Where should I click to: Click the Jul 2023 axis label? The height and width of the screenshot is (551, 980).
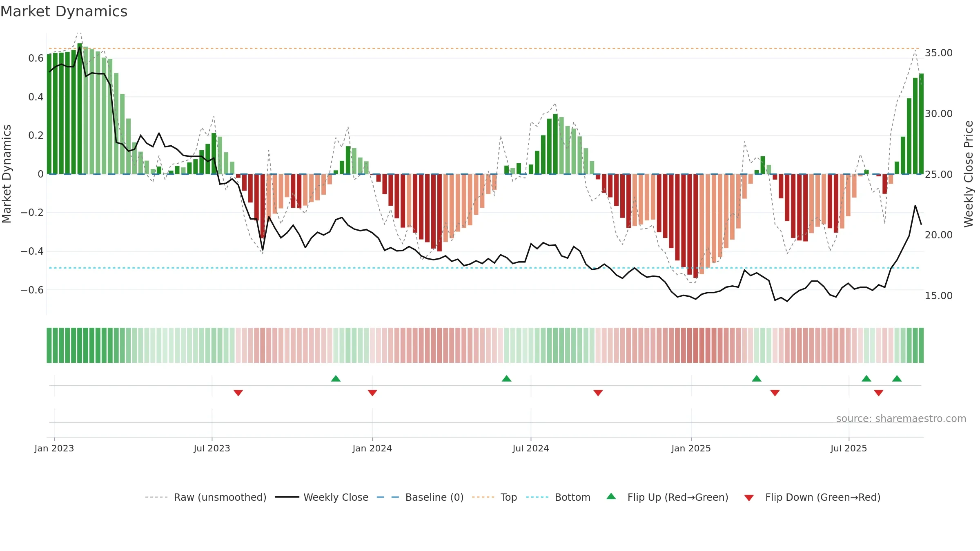212,448
